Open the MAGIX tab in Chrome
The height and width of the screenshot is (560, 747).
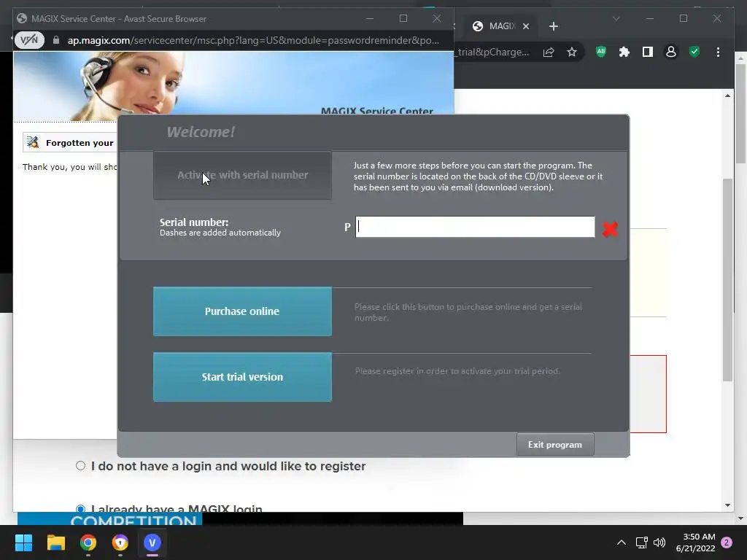pyautogui.click(x=500, y=26)
